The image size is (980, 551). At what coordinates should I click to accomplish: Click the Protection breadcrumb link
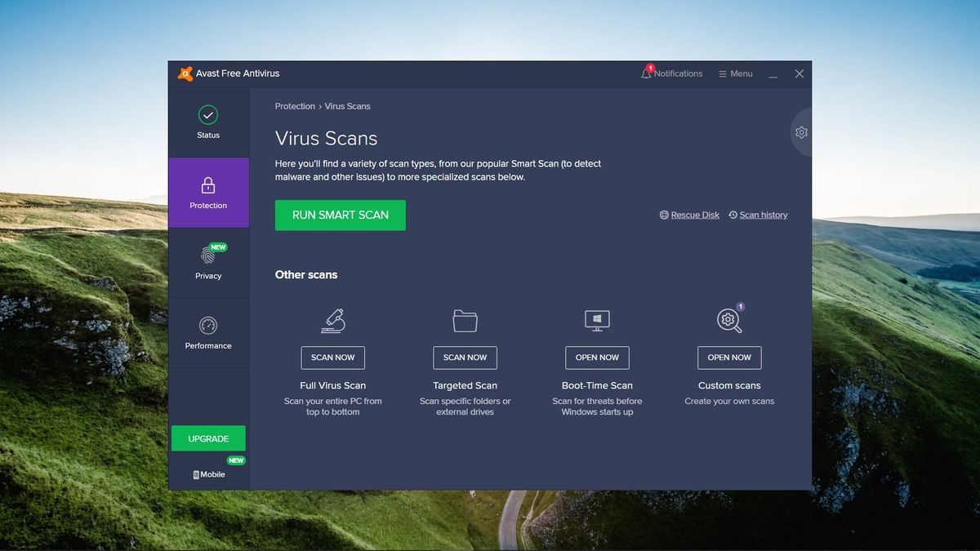coord(295,106)
